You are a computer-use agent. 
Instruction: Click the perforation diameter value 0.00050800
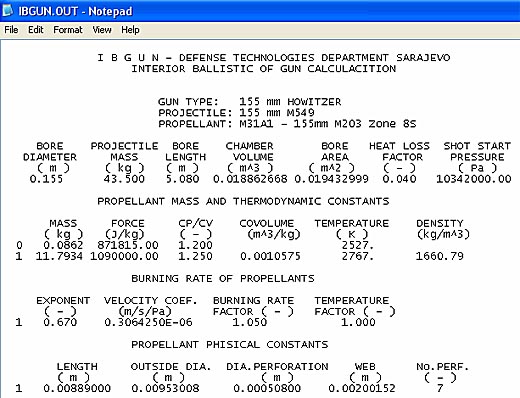click(267, 388)
